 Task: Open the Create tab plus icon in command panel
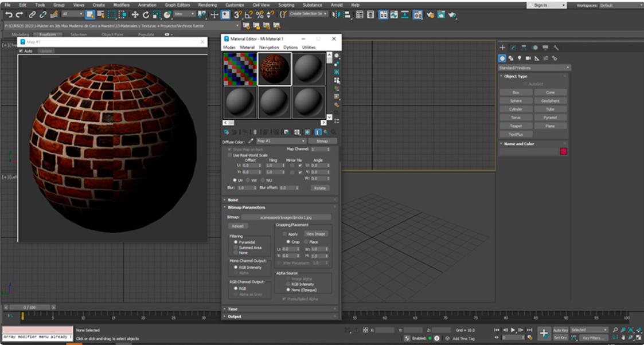click(502, 48)
